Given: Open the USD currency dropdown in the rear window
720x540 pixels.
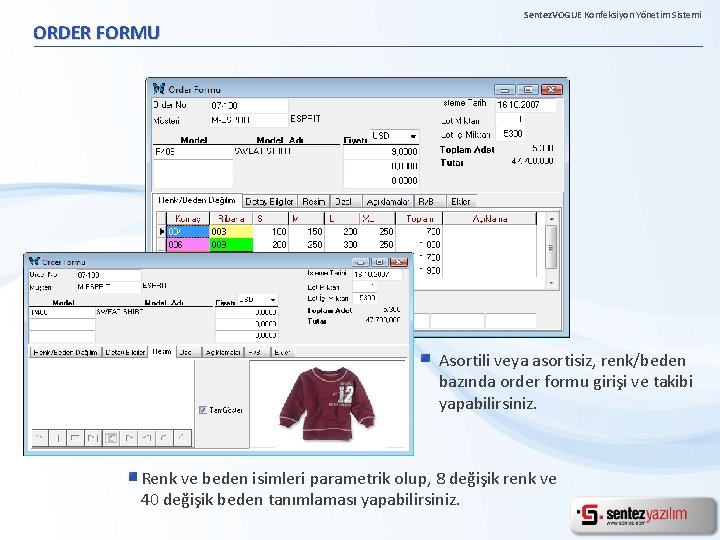Looking at the screenshot, I should pyautogui.click(x=413, y=136).
